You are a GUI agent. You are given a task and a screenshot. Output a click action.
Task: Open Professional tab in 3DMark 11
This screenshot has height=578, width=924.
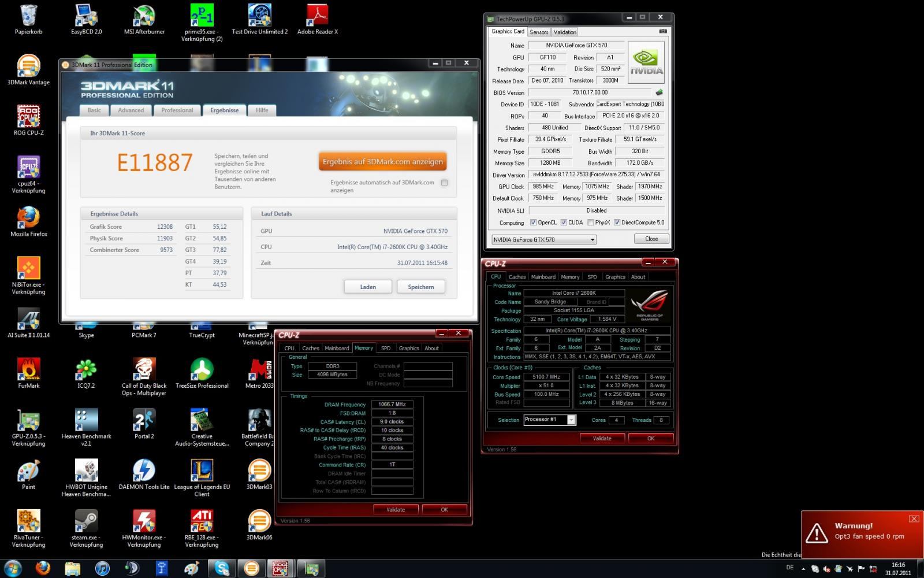[177, 110]
